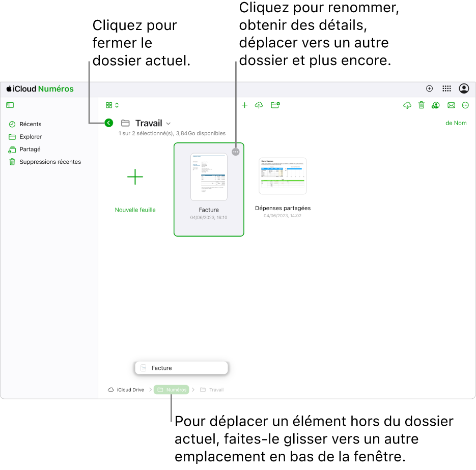The width and height of the screenshot is (476, 470).
Task: Expand the Travail folder menu chevron
Action: click(x=169, y=124)
